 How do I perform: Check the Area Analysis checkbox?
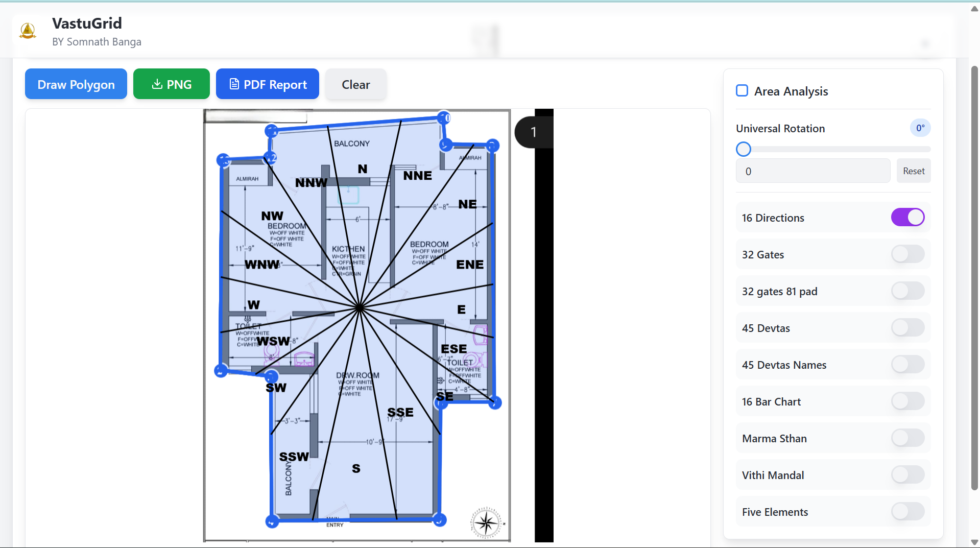(x=742, y=90)
